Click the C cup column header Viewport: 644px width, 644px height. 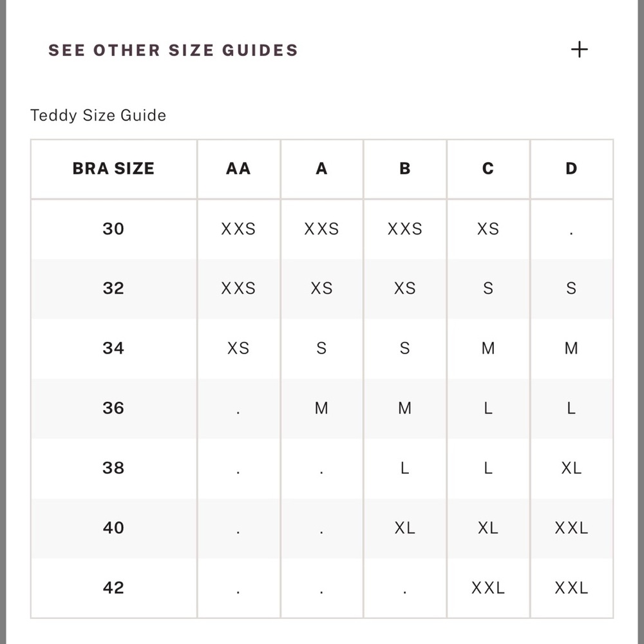click(488, 168)
